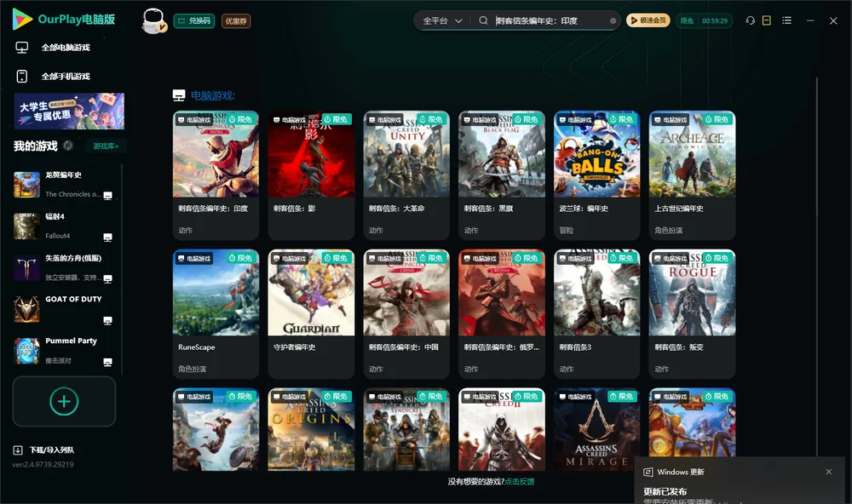
Task: Clear the search text with the x icon
Action: pyautogui.click(x=613, y=21)
